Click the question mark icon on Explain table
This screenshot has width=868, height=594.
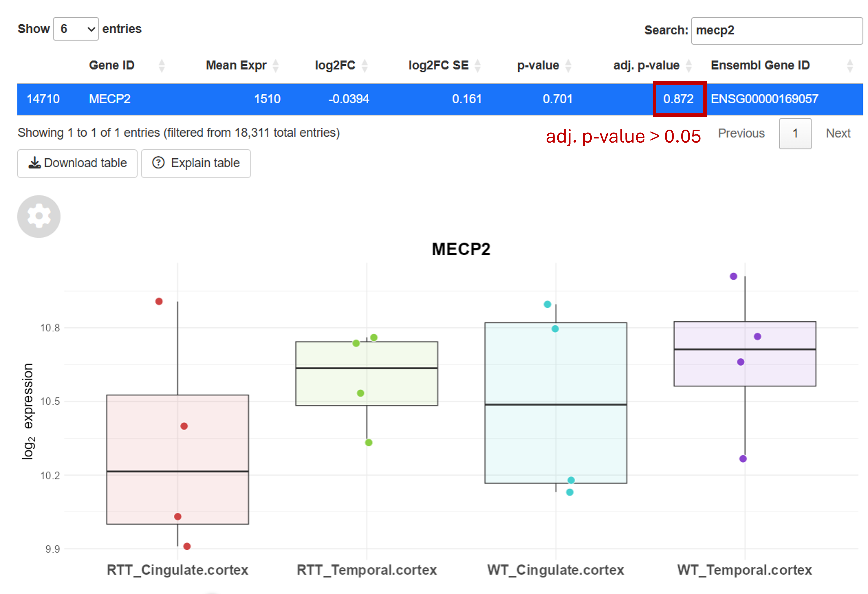coord(159,163)
